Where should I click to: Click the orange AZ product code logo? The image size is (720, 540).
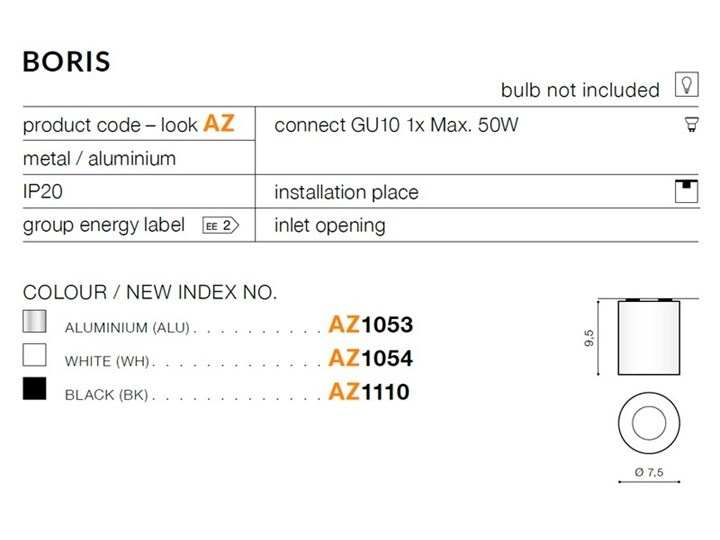click(219, 123)
